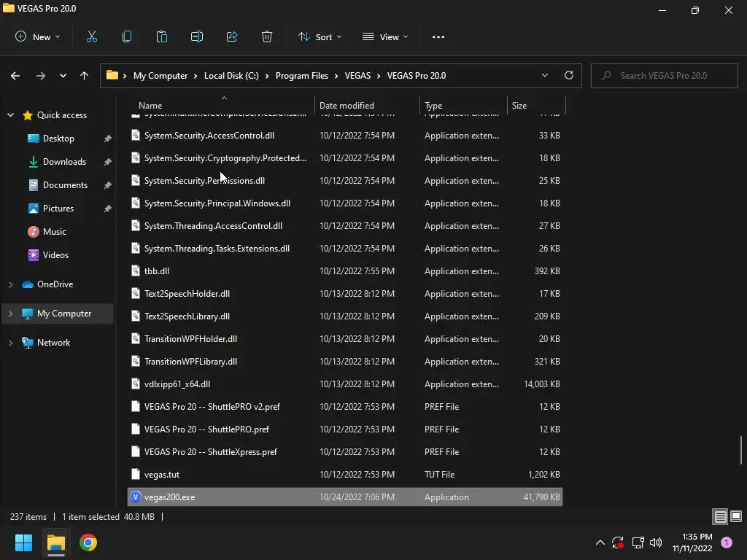Click Program Files in breadcrumb

[301, 76]
